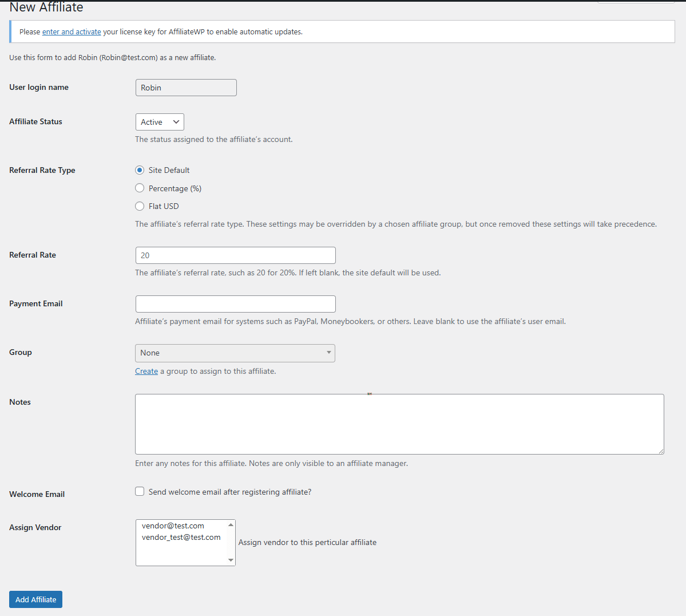Click the User login name field showing Robin
Screen dimensions: 686x616
(x=185, y=87)
